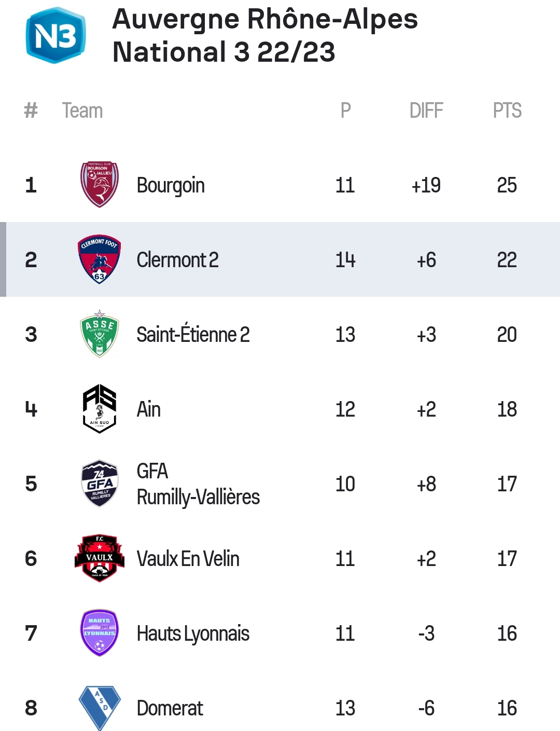Open the Bourgoin team name link
This screenshot has height=731, width=560.
[171, 185]
